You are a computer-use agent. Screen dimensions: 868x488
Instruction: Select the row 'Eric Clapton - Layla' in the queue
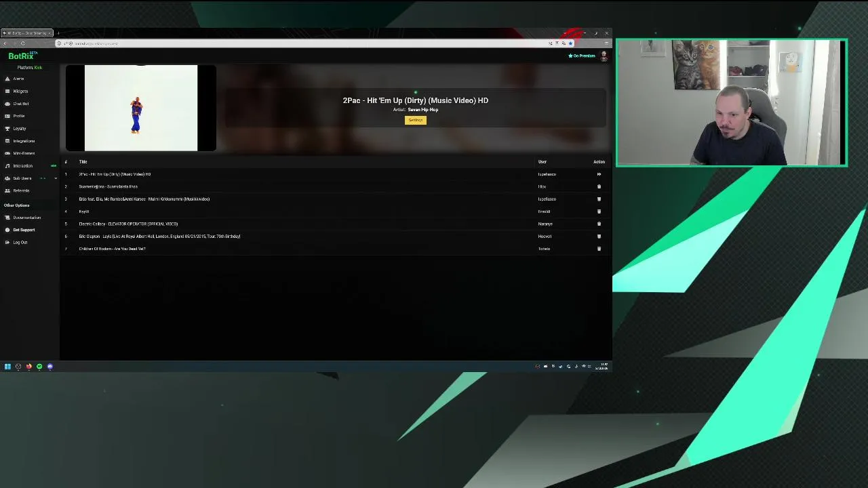tap(336, 237)
